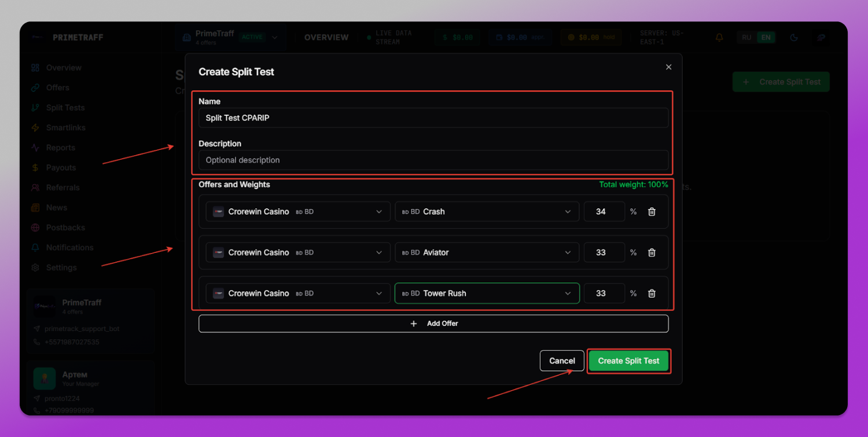Click Add Offer button
The width and height of the screenshot is (868, 437).
pyautogui.click(x=433, y=324)
